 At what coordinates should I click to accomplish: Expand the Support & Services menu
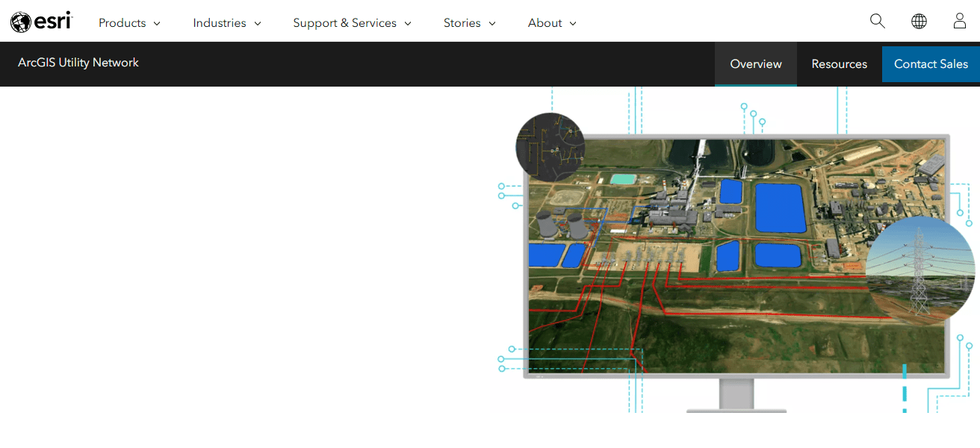pyautogui.click(x=352, y=23)
